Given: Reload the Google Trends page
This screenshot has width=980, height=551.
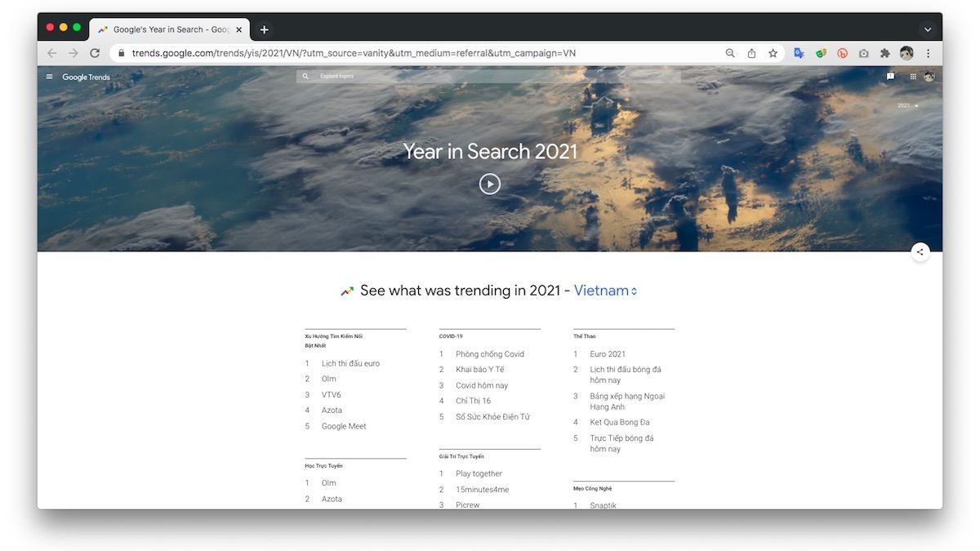Looking at the screenshot, I should click(x=95, y=53).
